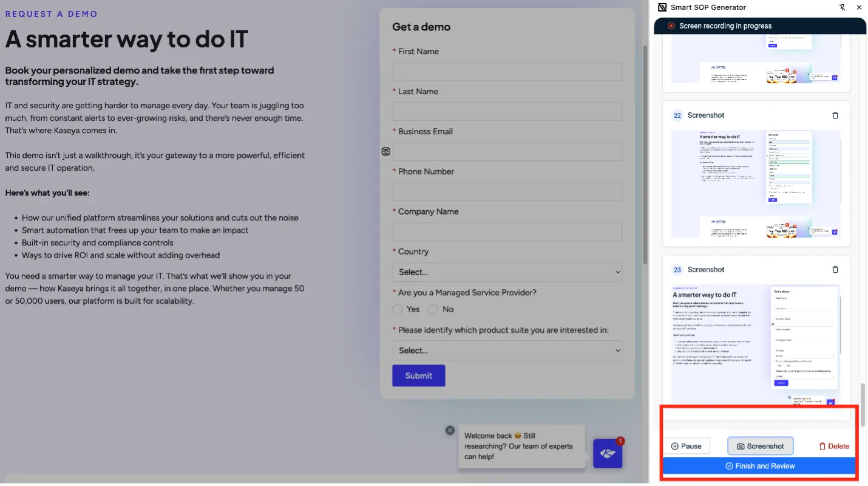Click Finish and Review button
868x486 pixels.
tap(759, 466)
